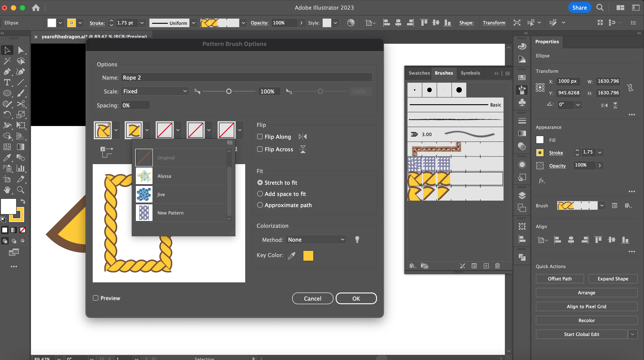This screenshot has width=644, height=360.
Task: Delete brush using the Brushes panel trash icon
Action: pyautogui.click(x=497, y=266)
